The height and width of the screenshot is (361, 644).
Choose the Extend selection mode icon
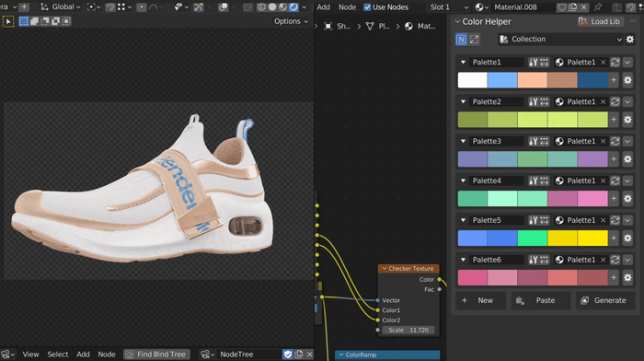click(x=35, y=21)
